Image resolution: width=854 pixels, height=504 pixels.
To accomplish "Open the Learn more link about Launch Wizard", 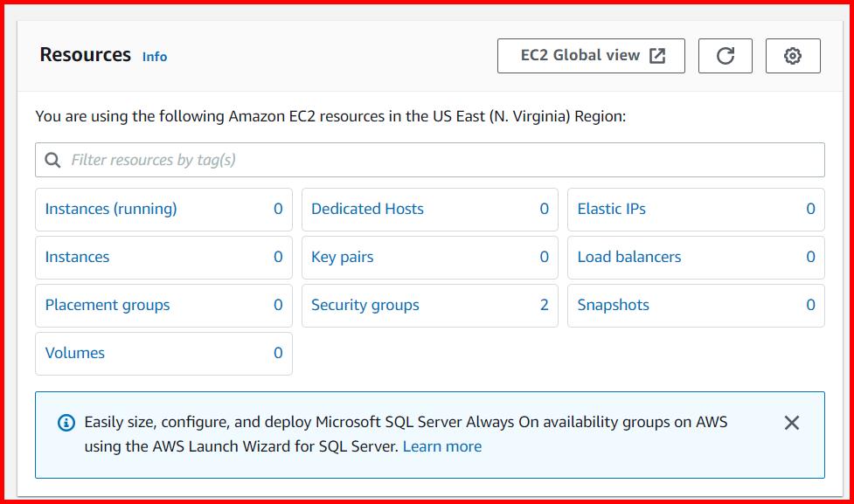I will 442,446.
